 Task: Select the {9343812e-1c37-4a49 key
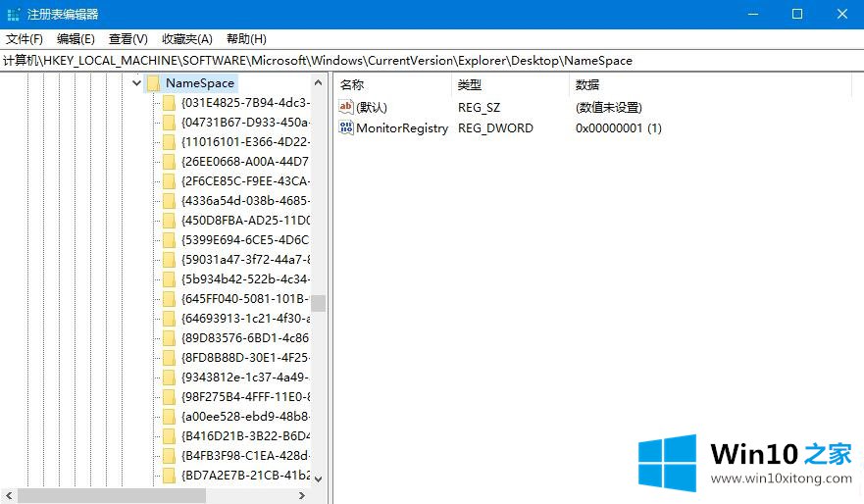245,378
